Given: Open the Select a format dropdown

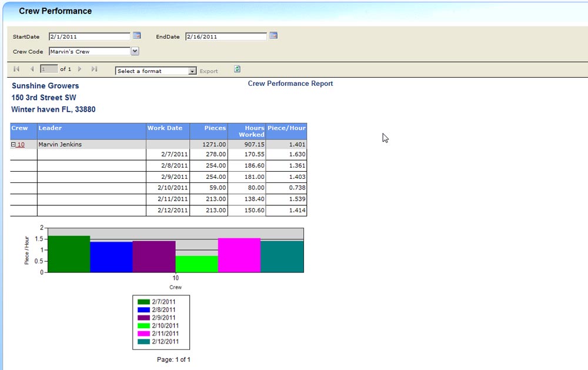Looking at the screenshot, I should pyautogui.click(x=156, y=71).
